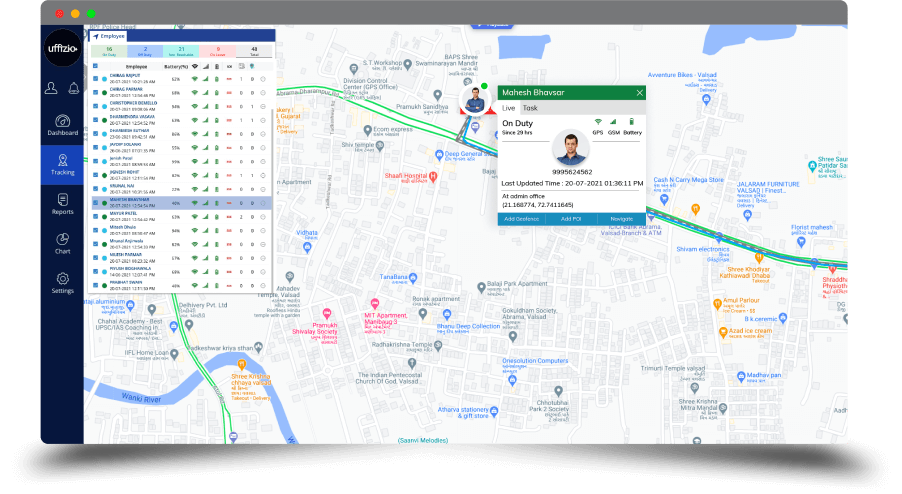Click the user profile icon in the sidebar
The height and width of the screenshot is (494, 902).
[51, 88]
